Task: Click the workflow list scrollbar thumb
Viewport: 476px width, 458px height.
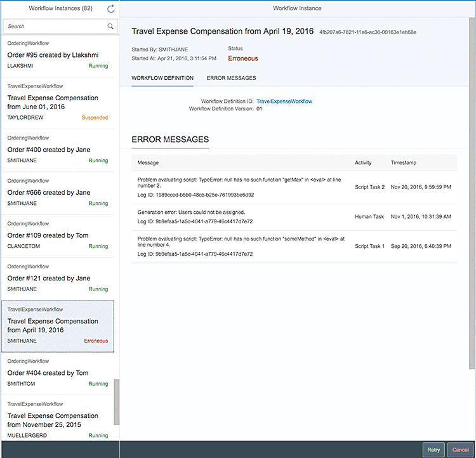Action: click(x=116, y=402)
